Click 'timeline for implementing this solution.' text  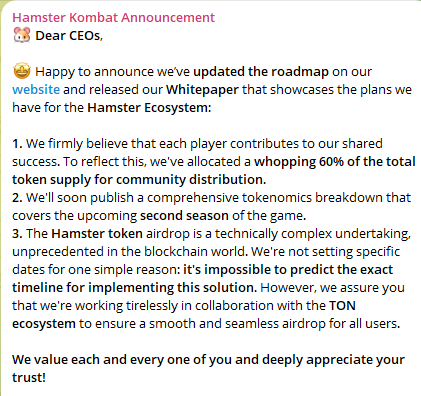pyautogui.click(x=135, y=288)
